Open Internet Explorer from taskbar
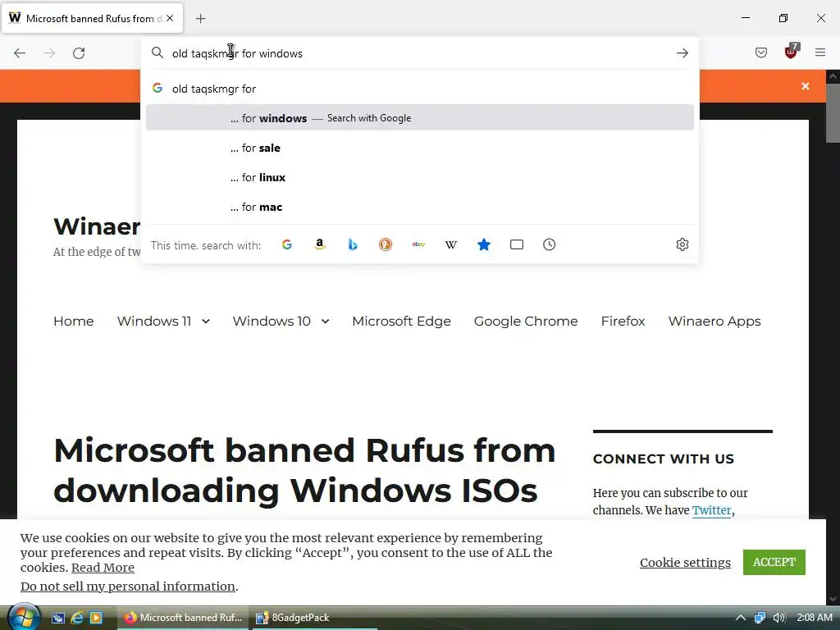Viewport: 840px width, 630px height. [76, 618]
